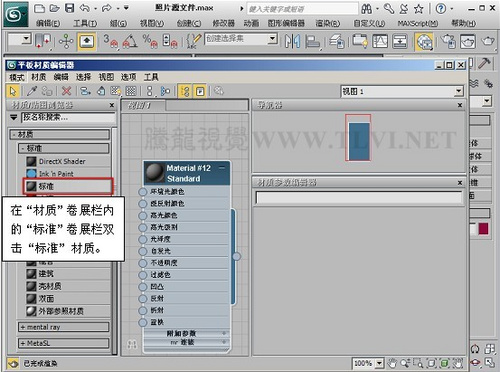
Task: Select DirectX Shader material entry
Action: pyautogui.click(x=68, y=161)
